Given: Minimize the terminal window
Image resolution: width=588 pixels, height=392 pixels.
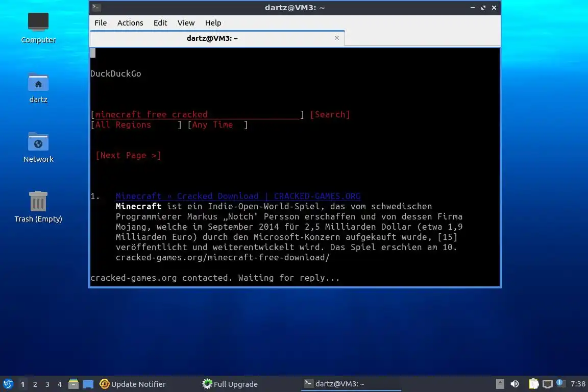Looking at the screenshot, I should pos(473,8).
